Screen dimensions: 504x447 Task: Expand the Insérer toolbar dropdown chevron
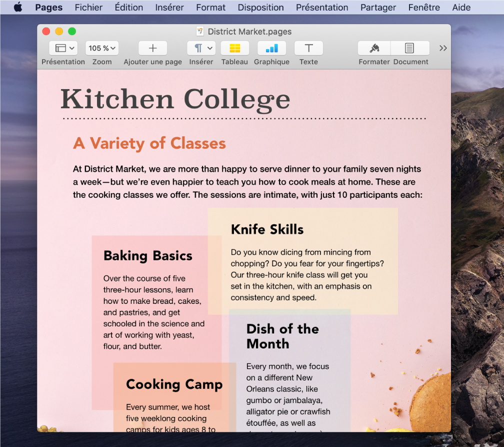[x=210, y=48]
